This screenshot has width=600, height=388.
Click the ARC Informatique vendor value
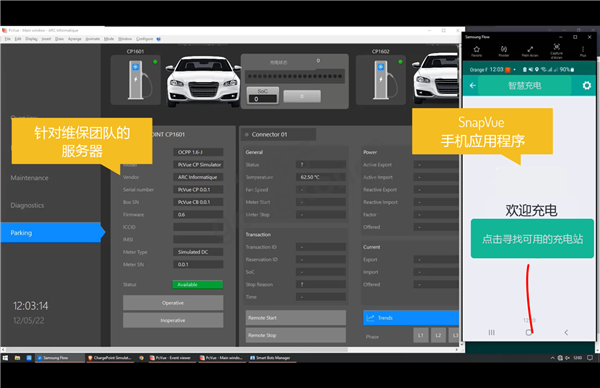coord(198,177)
